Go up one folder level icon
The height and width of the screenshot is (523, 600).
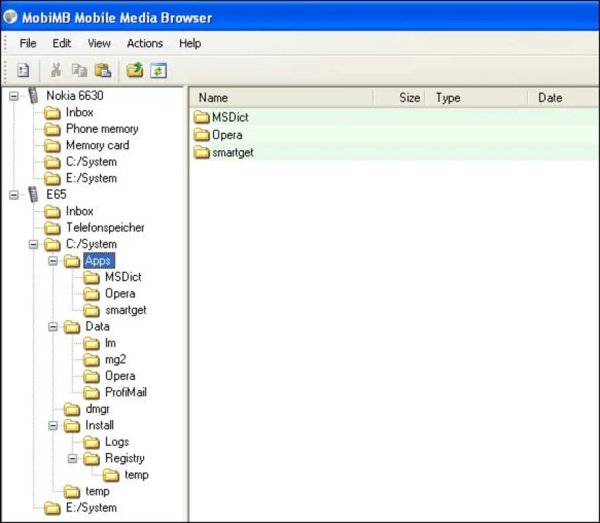[x=135, y=70]
